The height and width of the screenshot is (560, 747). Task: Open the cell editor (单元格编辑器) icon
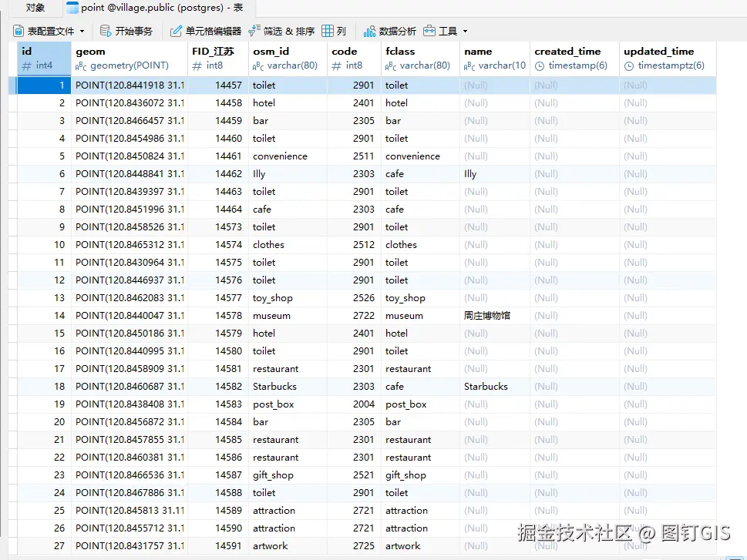pyautogui.click(x=176, y=32)
